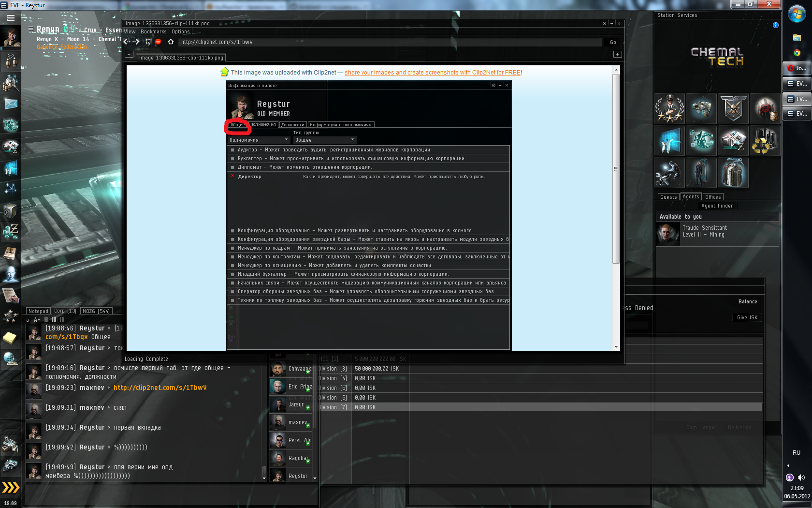Open the Repair Shop welder icon
Screen dimensions: 812x508
coord(669,172)
